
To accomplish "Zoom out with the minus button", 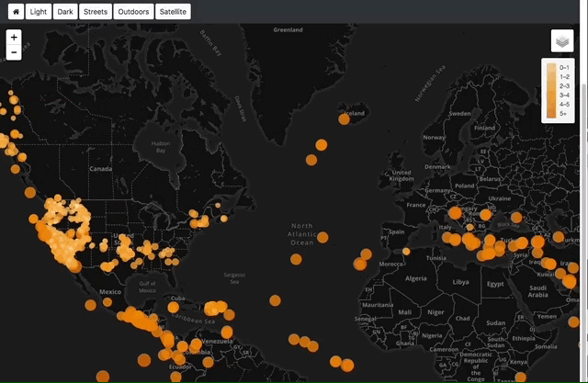I will point(14,52).
